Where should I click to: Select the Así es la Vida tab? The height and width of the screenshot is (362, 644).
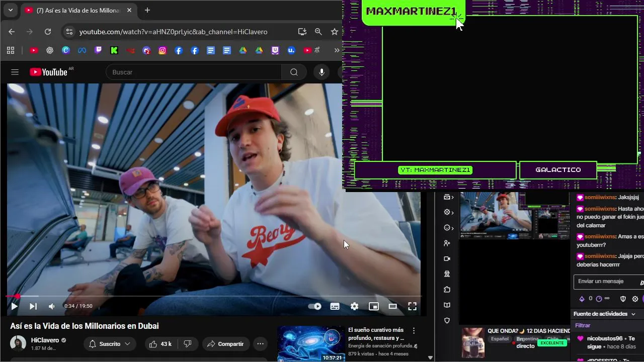[78, 10]
